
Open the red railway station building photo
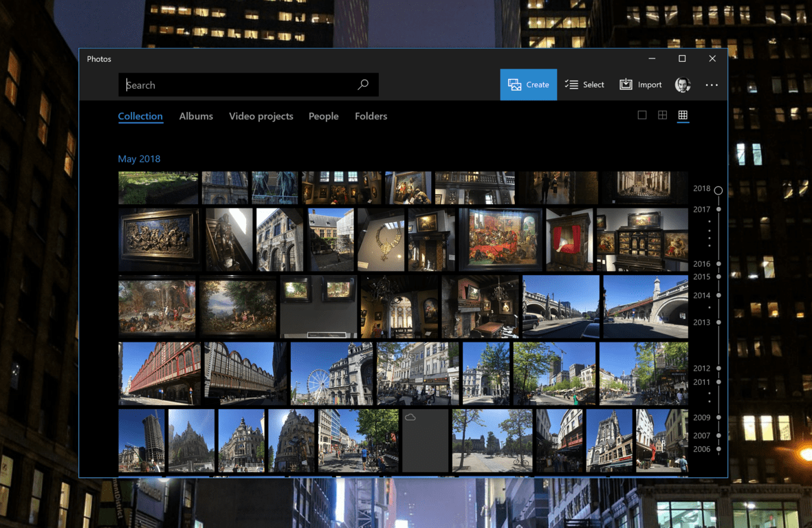(160, 373)
